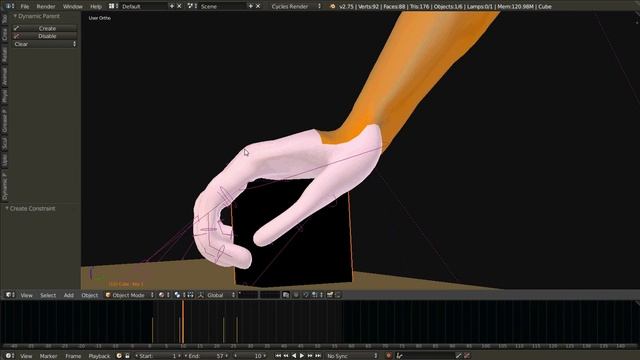This screenshot has height=360, width=640.
Task: Click the second layer buttons block
Action: pyautogui.click(x=270, y=295)
